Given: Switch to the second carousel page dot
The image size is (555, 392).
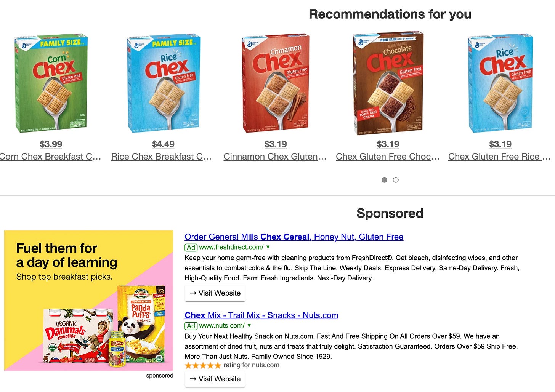Looking at the screenshot, I should click(396, 180).
